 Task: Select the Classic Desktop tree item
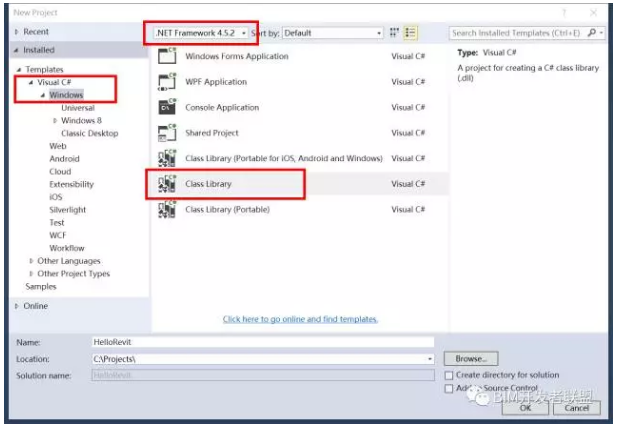click(x=90, y=133)
